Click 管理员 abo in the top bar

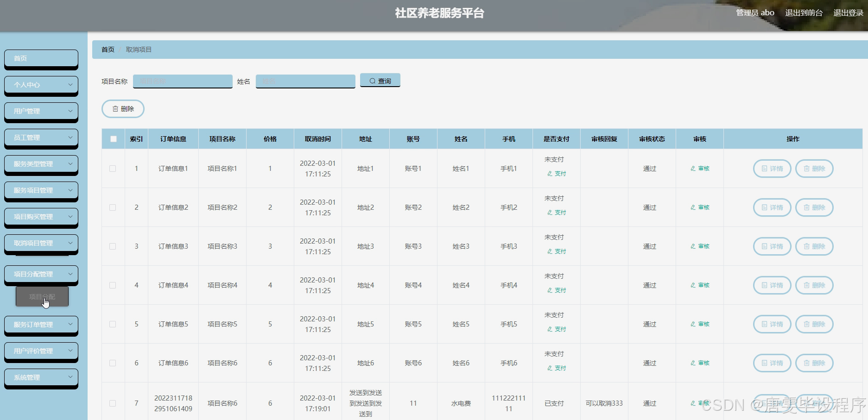click(755, 13)
